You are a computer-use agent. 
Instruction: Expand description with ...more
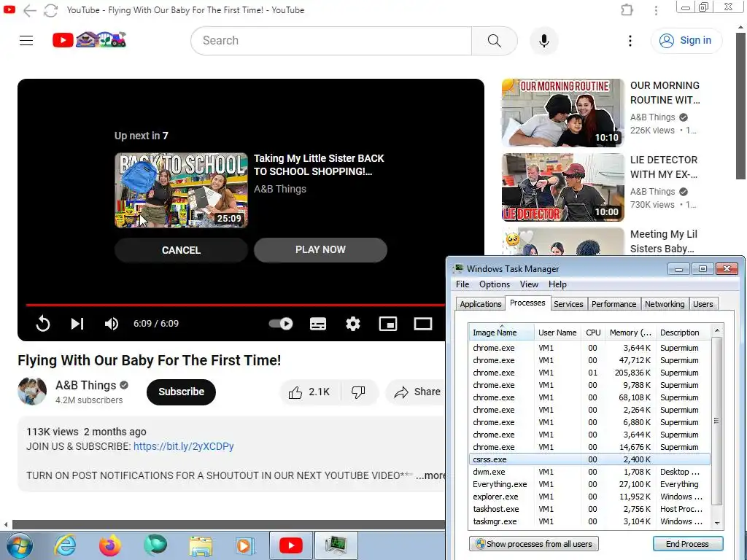pyautogui.click(x=430, y=475)
